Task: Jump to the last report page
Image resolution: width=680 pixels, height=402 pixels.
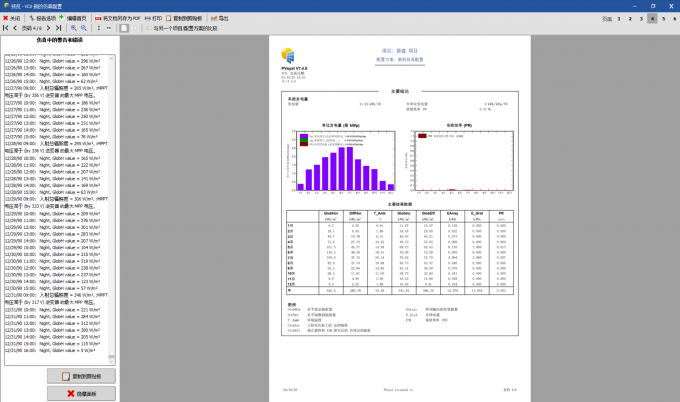Action: [59, 28]
